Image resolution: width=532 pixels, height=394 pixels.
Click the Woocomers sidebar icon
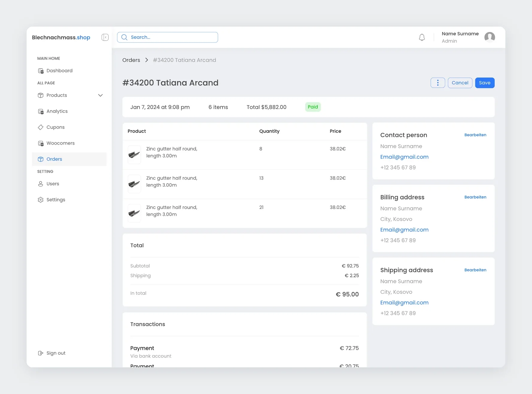tap(41, 143)
